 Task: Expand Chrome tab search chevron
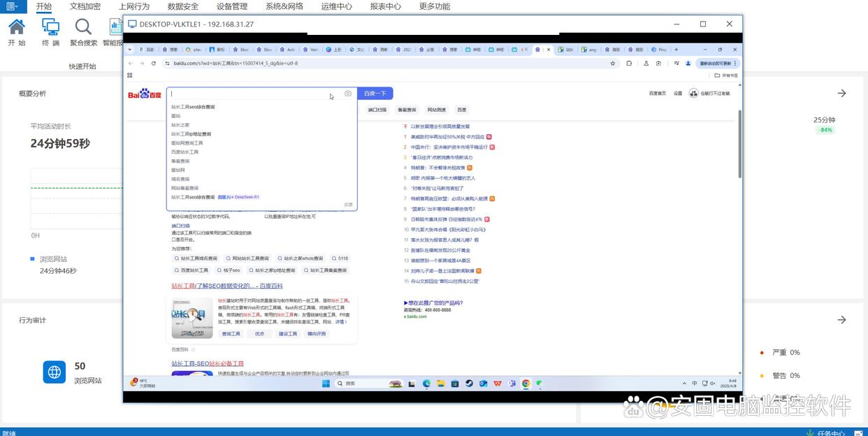tap(130, 50)
